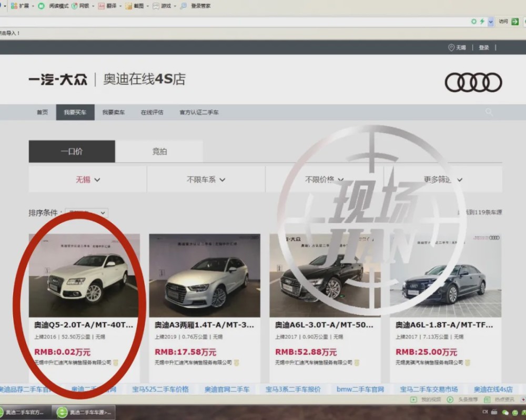526x420 pixels.
Task: Expand the 不限车系 car series dropdown
Action: pos(206,179)
